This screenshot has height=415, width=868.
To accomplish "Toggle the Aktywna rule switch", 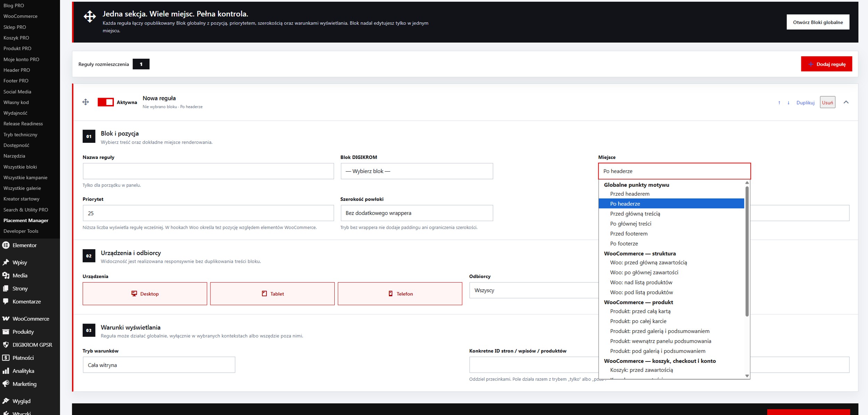I will point(106,102).
